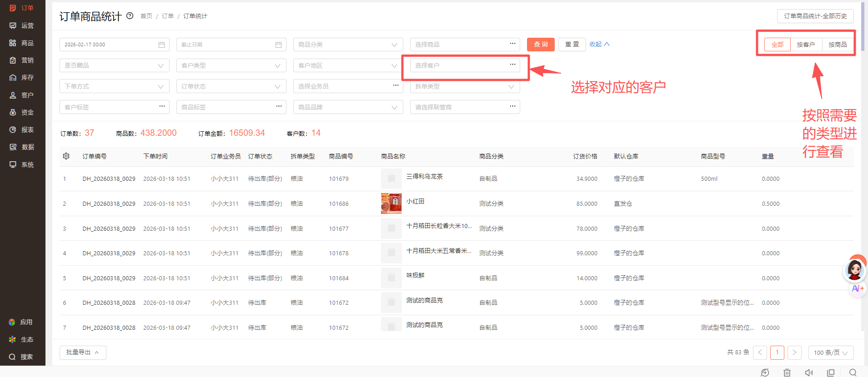Screen dimensions: 868x377
Task: Open the 生态 sidebar entry
Action: [21, 340]
